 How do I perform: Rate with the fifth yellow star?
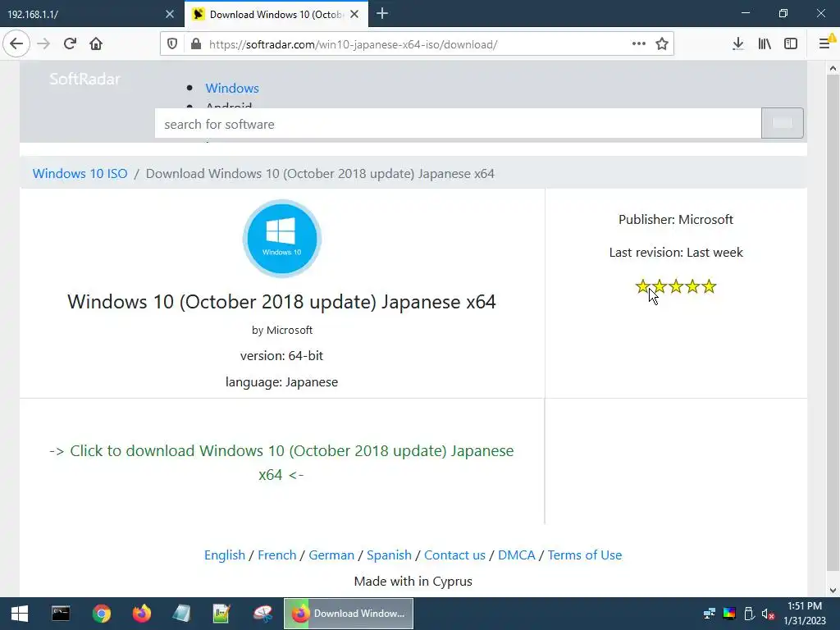[x=709, y=286]
